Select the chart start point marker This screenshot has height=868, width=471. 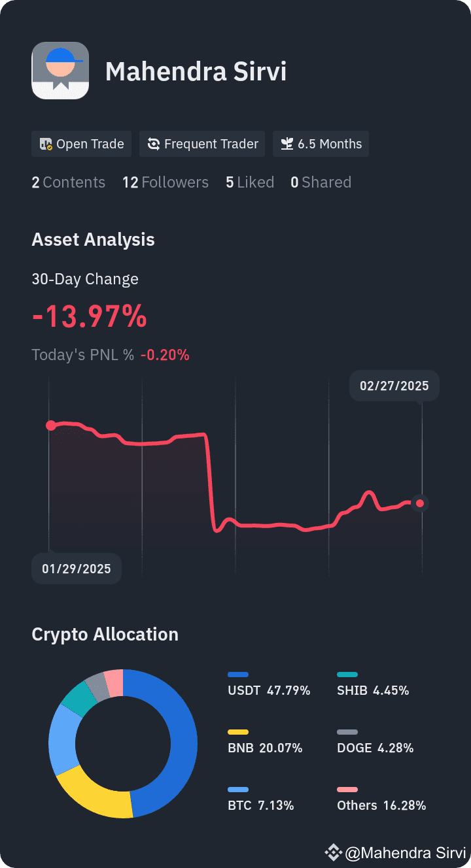tap(50, 426)
